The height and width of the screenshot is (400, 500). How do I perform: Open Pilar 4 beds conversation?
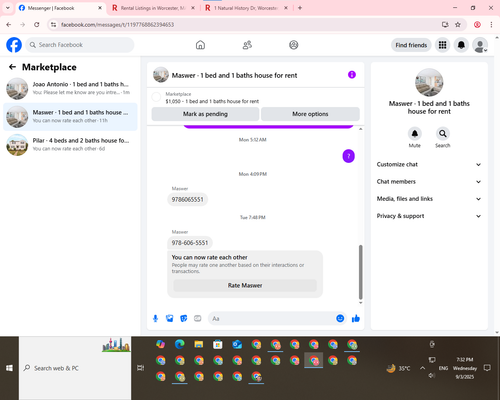coord(70,145)
